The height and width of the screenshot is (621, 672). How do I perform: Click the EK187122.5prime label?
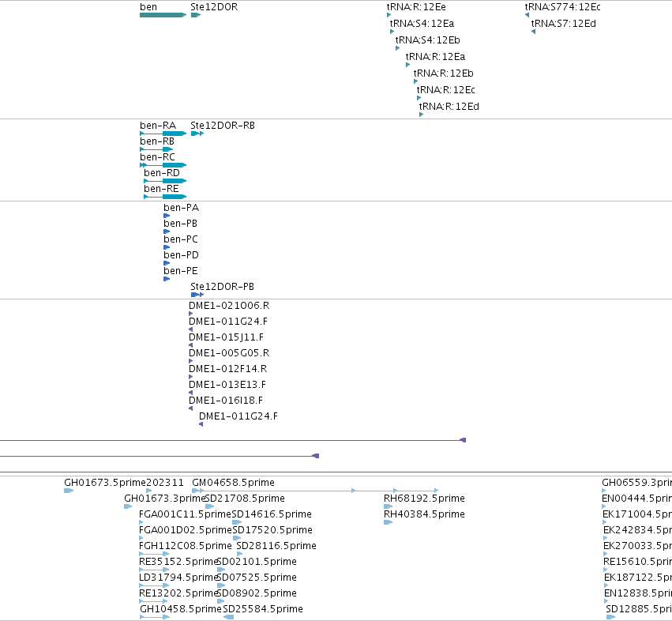[x=638, y=578]
